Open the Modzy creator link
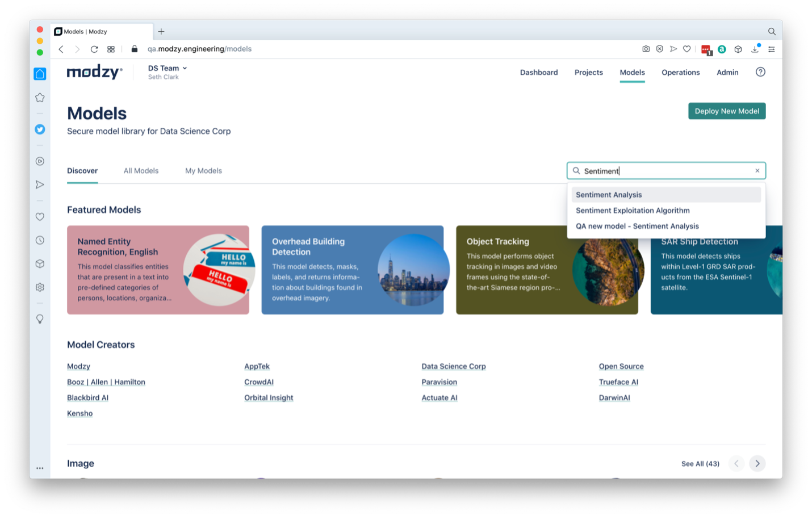 coord(78,367)
